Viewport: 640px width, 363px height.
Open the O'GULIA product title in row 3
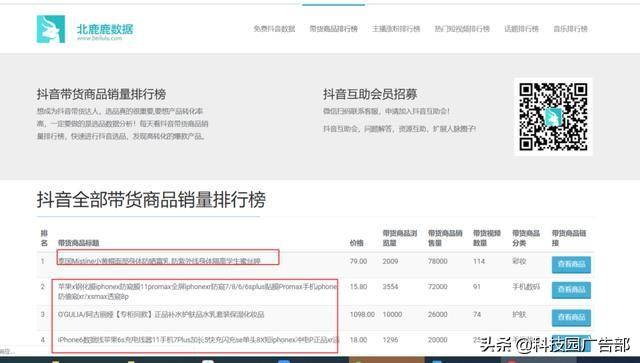click(x=161, y=314)
